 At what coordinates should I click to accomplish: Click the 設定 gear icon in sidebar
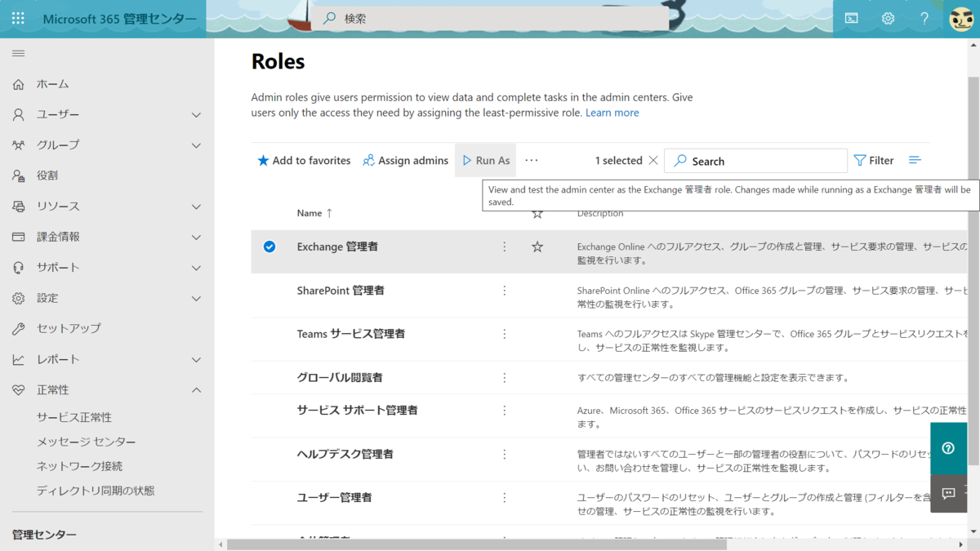coord(18,299)
